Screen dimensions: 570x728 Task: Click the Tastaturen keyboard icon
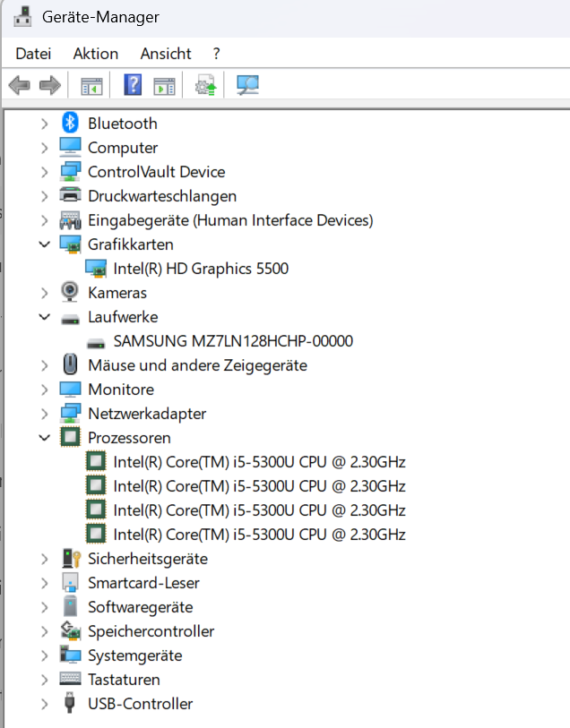70,679
